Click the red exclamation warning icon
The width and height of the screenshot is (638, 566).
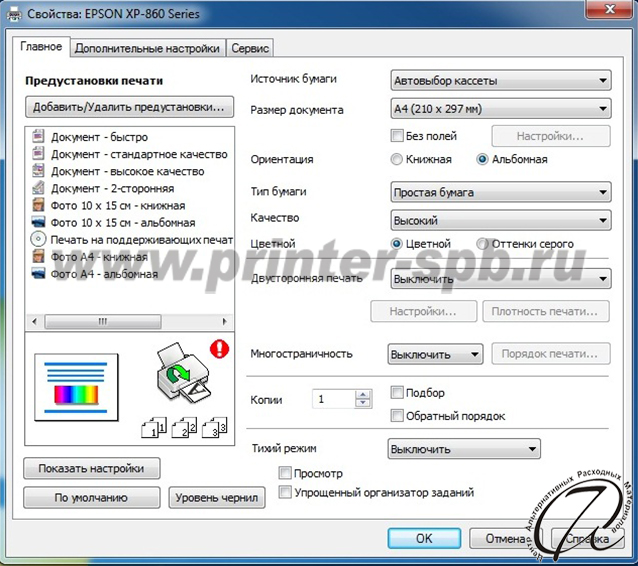pos(220,349)
